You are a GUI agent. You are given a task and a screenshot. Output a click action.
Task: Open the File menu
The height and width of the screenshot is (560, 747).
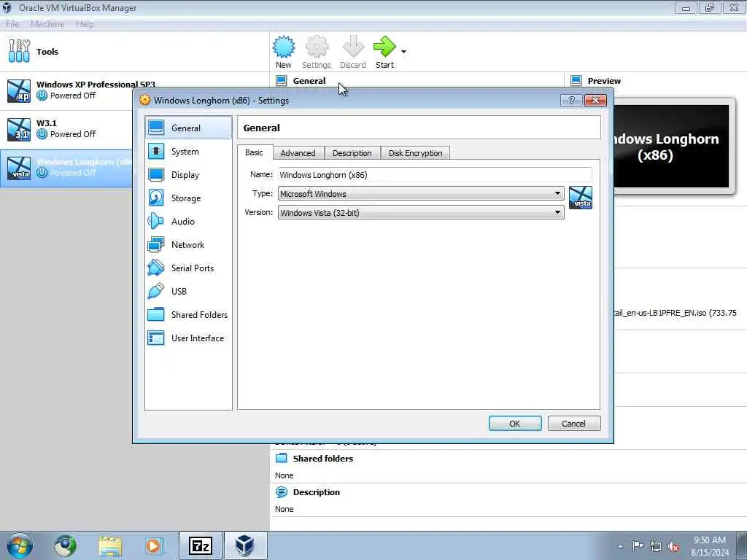tap(12, 24)
